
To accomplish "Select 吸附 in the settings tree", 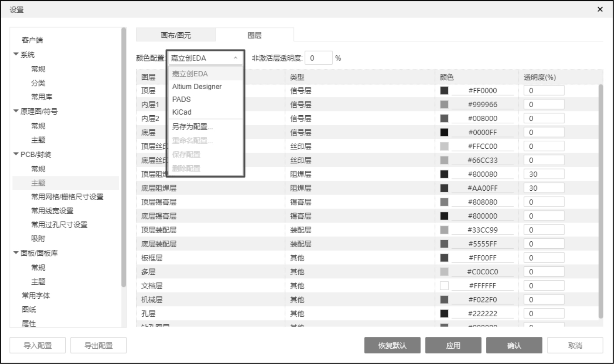I will click(38, 239).
